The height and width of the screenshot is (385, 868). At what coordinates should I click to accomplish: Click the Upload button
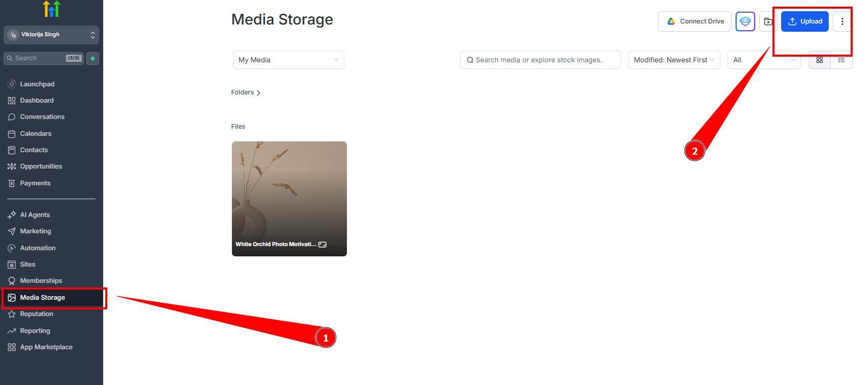pyautogui.click(x=805, y=21)
